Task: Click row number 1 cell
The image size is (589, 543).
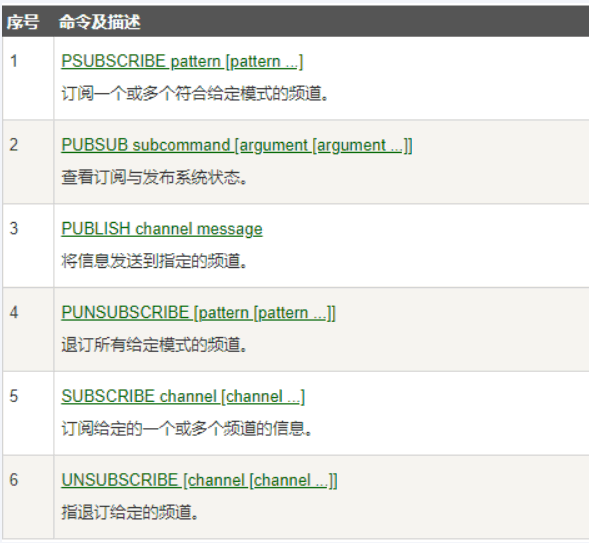Action: 28,78
